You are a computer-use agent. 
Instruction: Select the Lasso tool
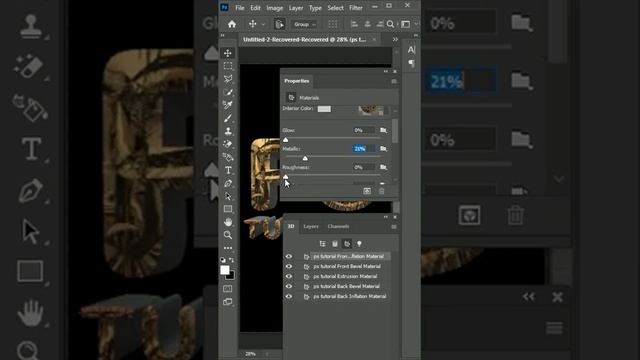tap(228, 79)
